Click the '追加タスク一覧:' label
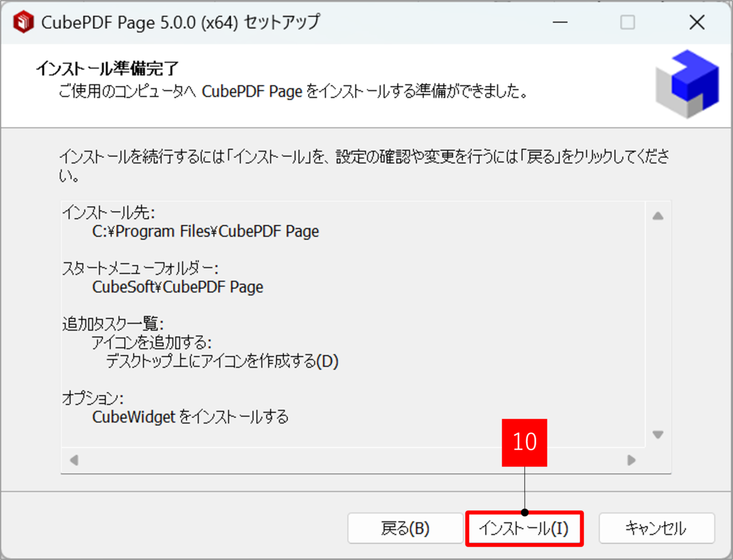Screen dimensions: 733x560 pos(113,324)
